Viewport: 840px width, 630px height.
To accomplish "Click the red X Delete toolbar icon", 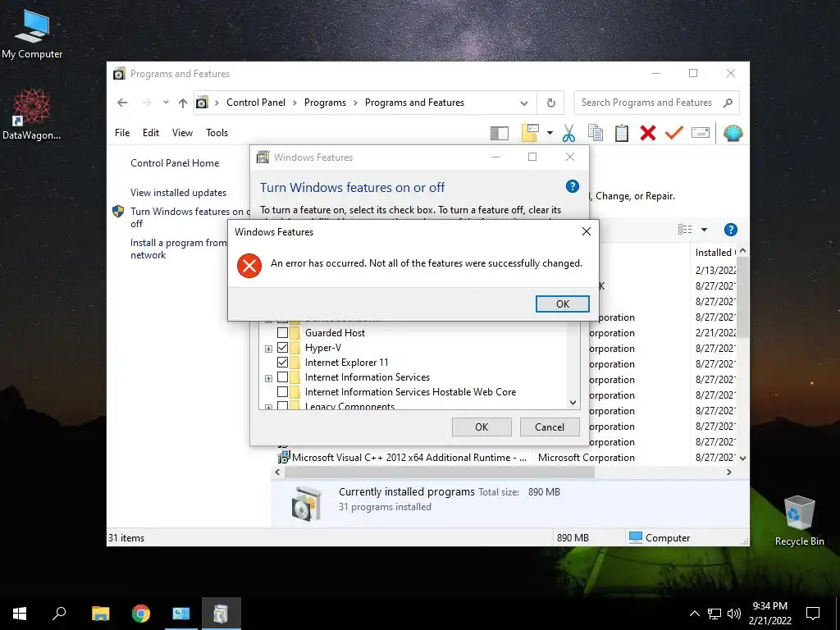I will coord(648,133).
